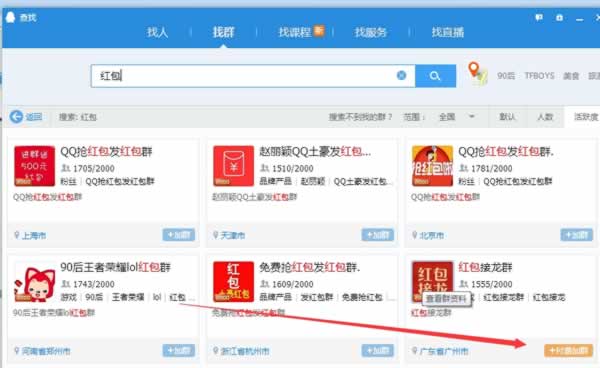The width and height of the screenshot is (600, 368).
Task: Click the 北京市 location label
Action: (432, 235)
